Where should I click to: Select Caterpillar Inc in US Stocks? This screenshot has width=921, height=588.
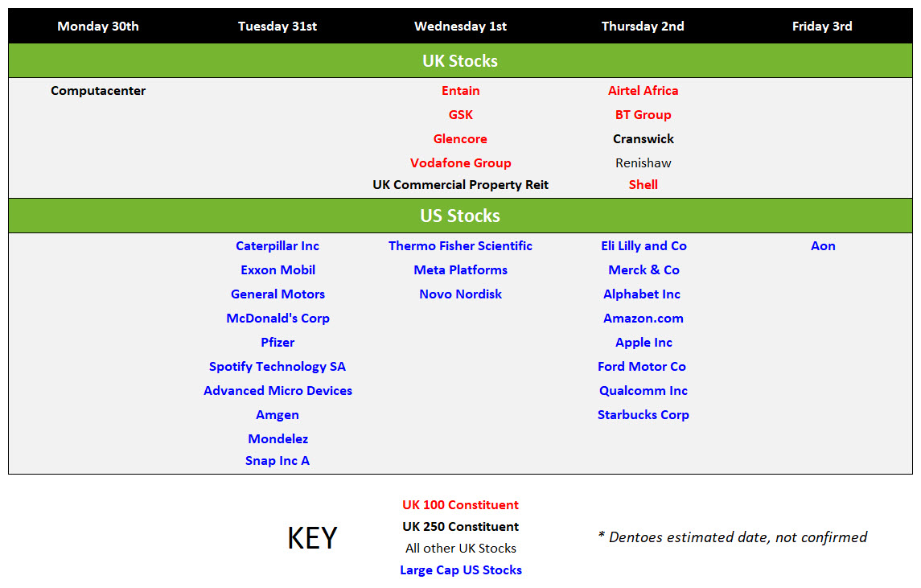[278, 245]
